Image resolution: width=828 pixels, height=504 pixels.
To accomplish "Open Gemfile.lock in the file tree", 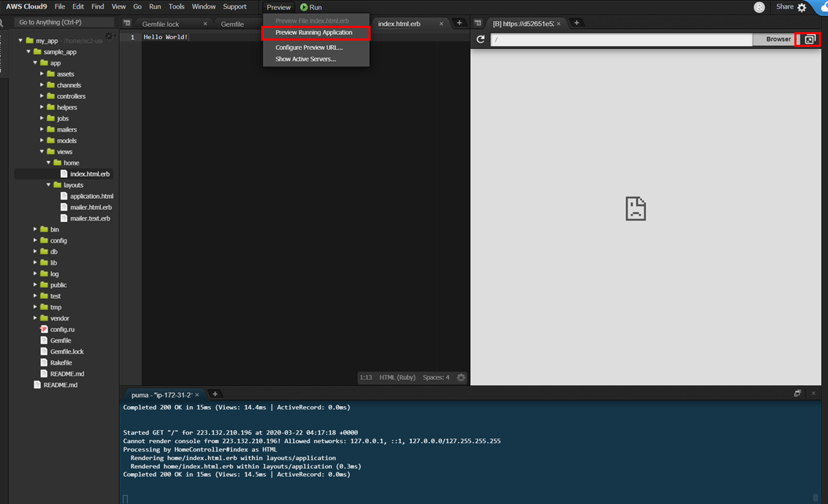I will 67,351.
